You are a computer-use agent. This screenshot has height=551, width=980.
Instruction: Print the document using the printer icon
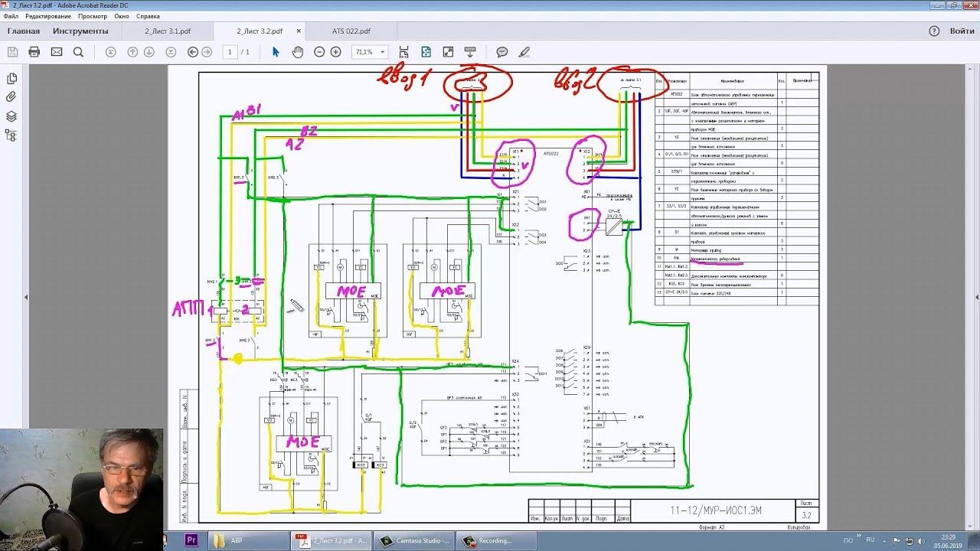[x=34, y=52]
